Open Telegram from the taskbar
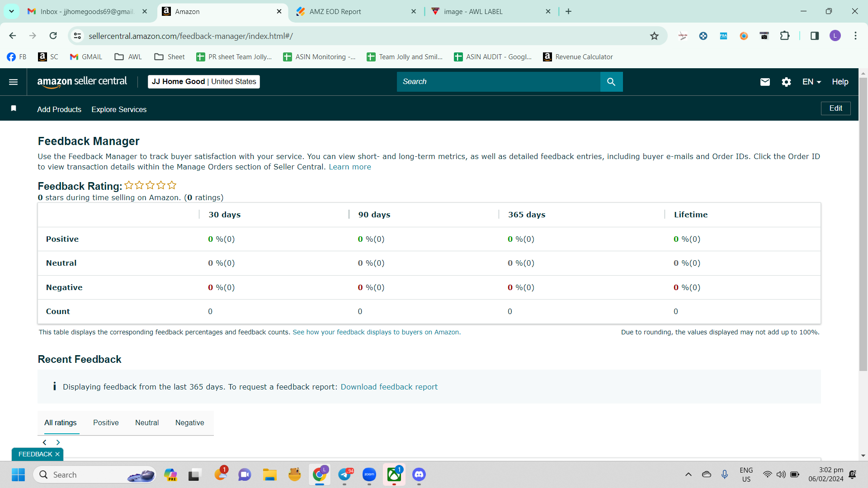868x488 pixels. coord(345,474)
